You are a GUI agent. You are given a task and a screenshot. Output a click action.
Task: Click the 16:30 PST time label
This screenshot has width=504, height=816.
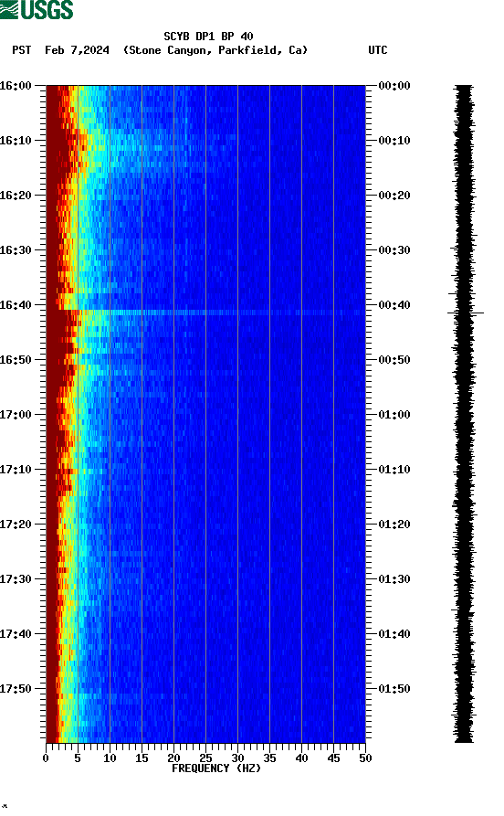[x=16, y=250]
